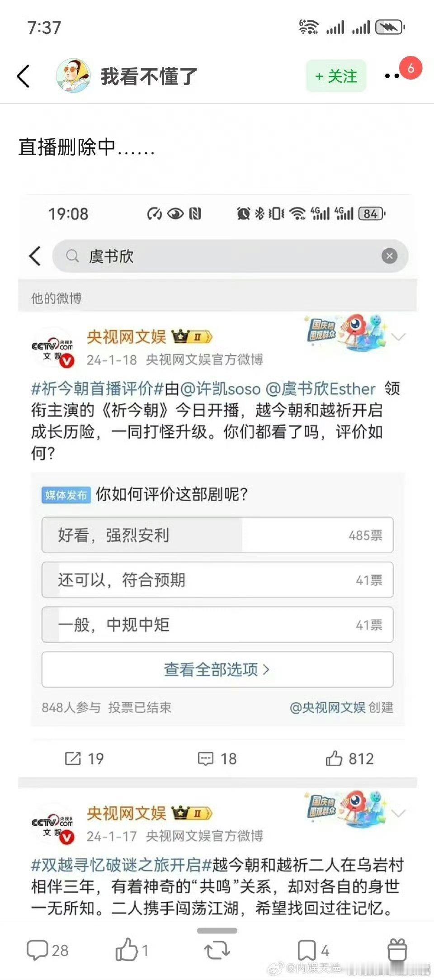The image size is (434, 980).
Task: Bookmark the post with icon showing 4
Action: [313, 950]
